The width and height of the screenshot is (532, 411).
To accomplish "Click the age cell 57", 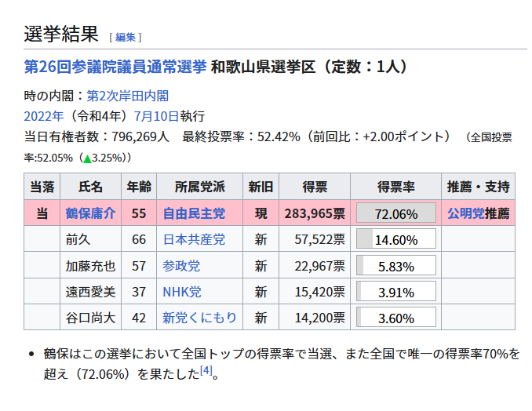I will tap(139, 266).
